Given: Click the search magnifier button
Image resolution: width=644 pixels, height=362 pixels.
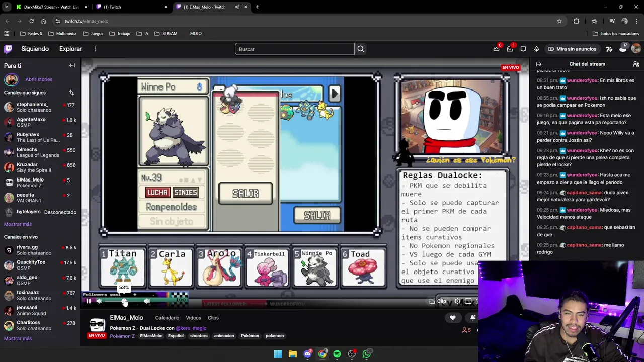Looking at the screenshot, I should pos(361,49).
